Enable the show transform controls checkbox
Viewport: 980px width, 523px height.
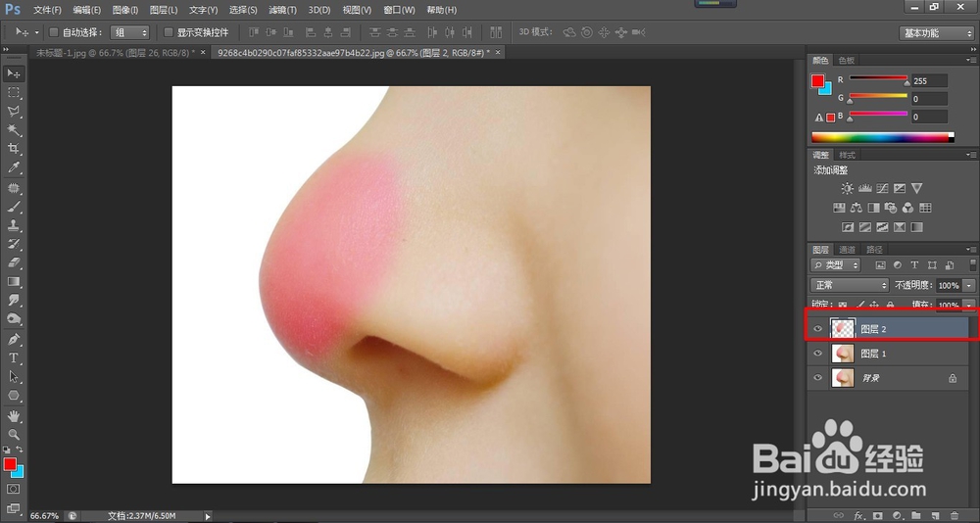pyautogui.click(x=169, y=32)
